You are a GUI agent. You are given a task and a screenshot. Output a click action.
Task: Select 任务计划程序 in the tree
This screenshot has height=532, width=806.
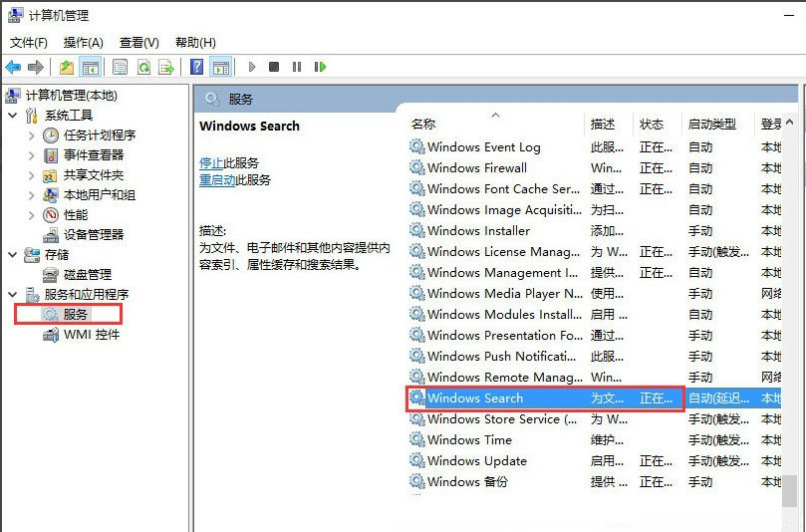coord(100,135)
